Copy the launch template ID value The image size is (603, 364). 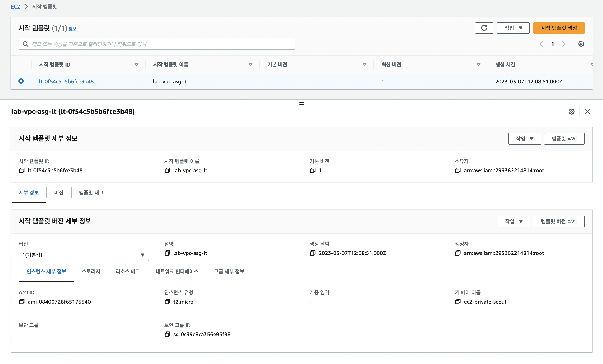tap(22, 170)
